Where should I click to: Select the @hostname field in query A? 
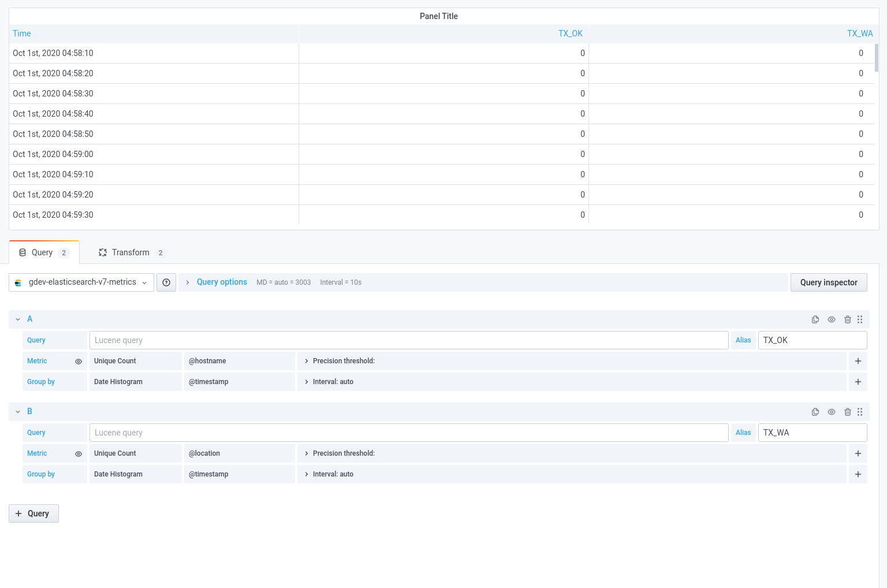coord(240,361)
